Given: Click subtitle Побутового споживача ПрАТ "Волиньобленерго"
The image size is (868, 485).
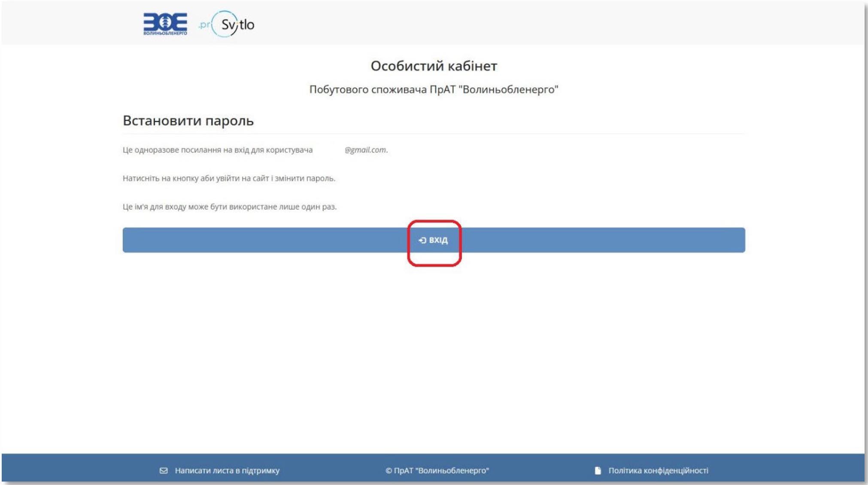Looking at the screenshot, I should 434,89.
